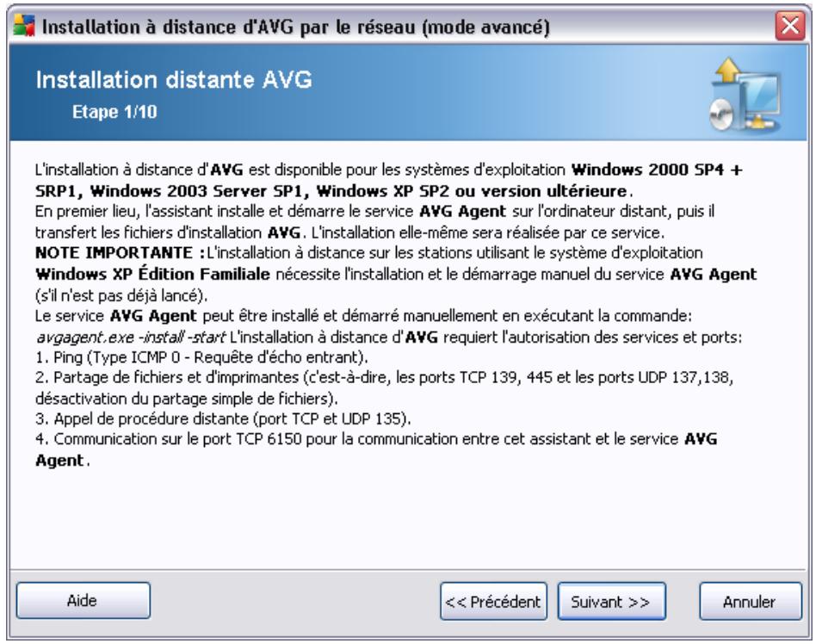Continue with the Suivant >> button
This screenshot has width=816, height=644.
tap(611, 601)
